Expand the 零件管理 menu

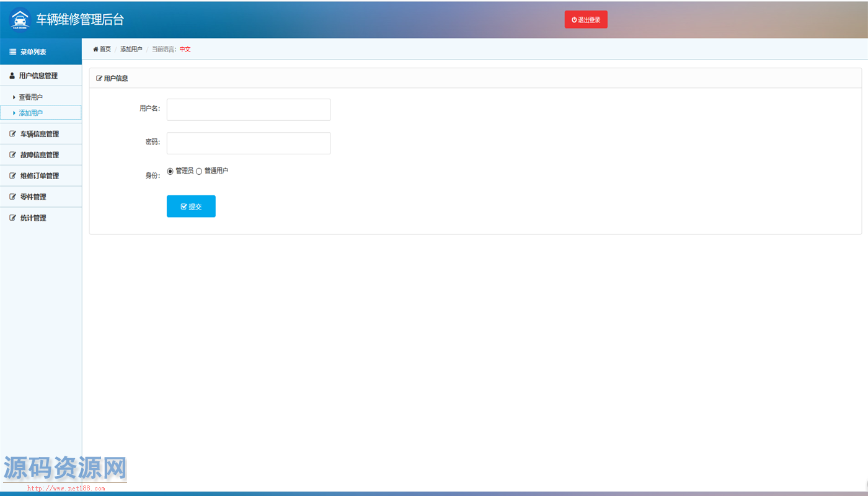pyautogui.click(x=41, y=197)
